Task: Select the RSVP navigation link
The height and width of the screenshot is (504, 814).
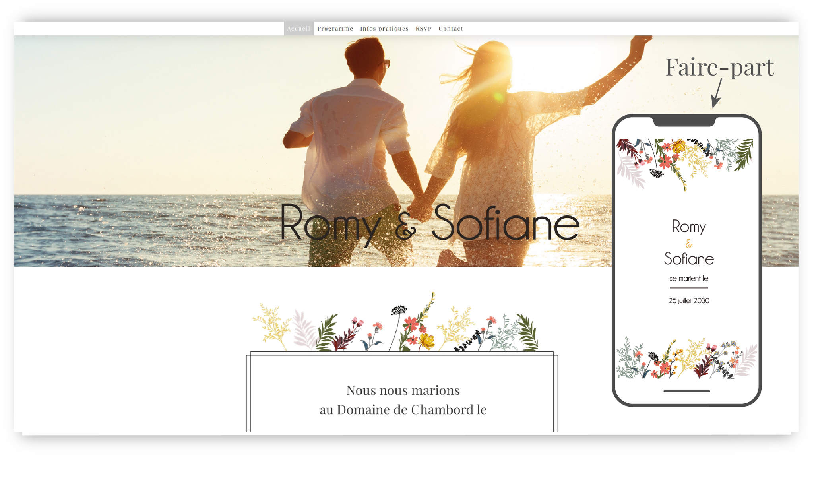Action: 423,29
